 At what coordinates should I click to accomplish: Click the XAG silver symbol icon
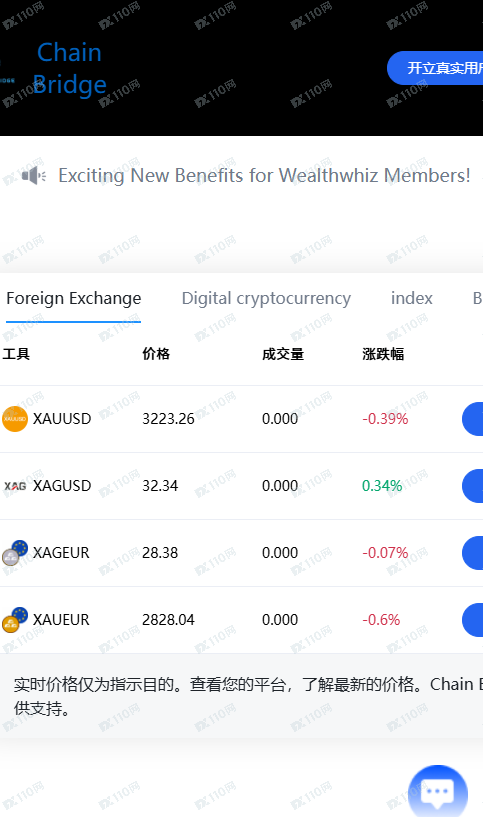click(15, 486)
